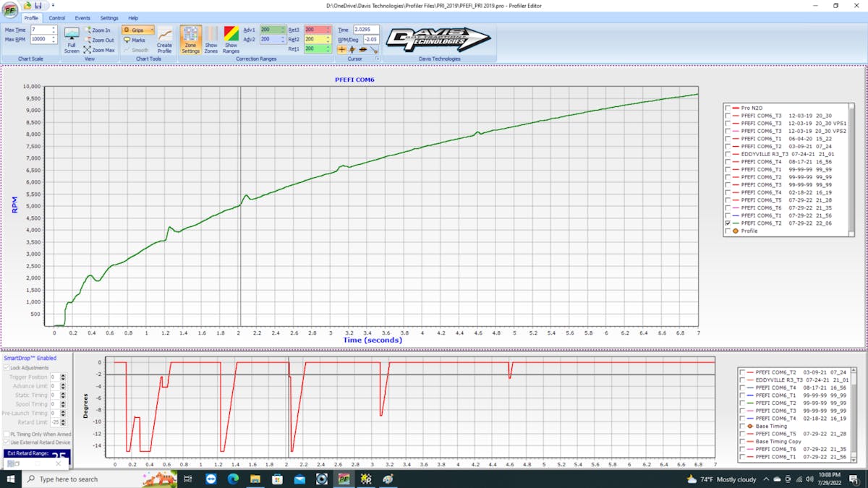Screen dimensions: 868x488
Task: Select the Zoom Max tool
Action: [x=99, y=50]
